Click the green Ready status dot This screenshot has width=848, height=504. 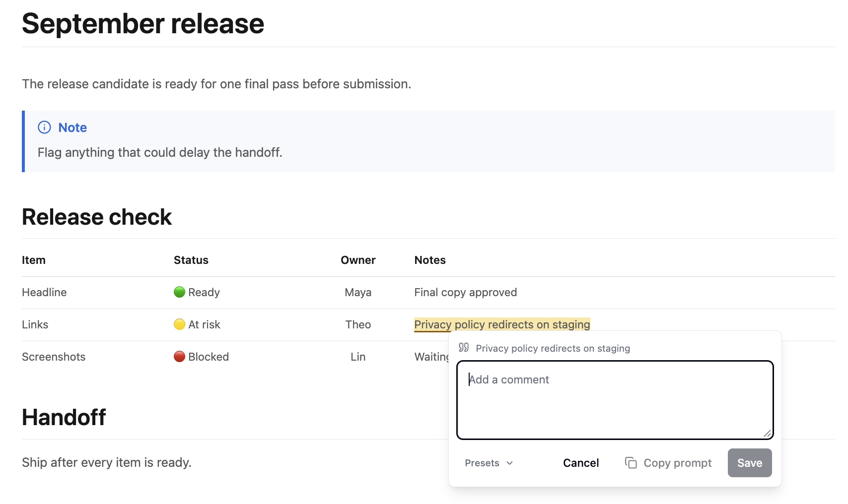(x=179, y=292)
